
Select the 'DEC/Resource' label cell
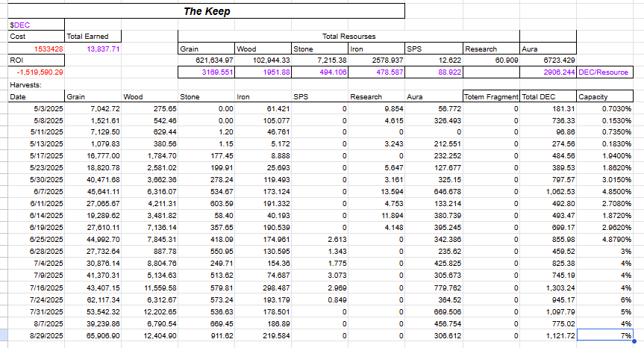click(x=604, y=72)
